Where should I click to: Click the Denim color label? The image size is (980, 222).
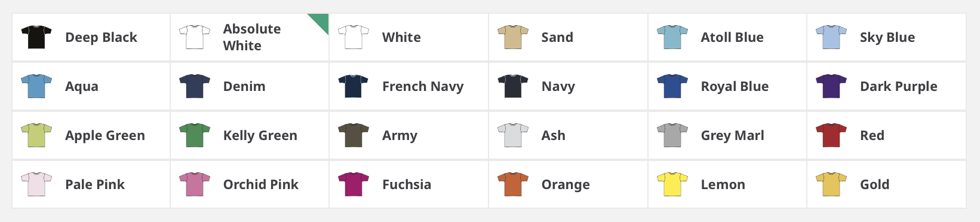[x=244, y=86]
